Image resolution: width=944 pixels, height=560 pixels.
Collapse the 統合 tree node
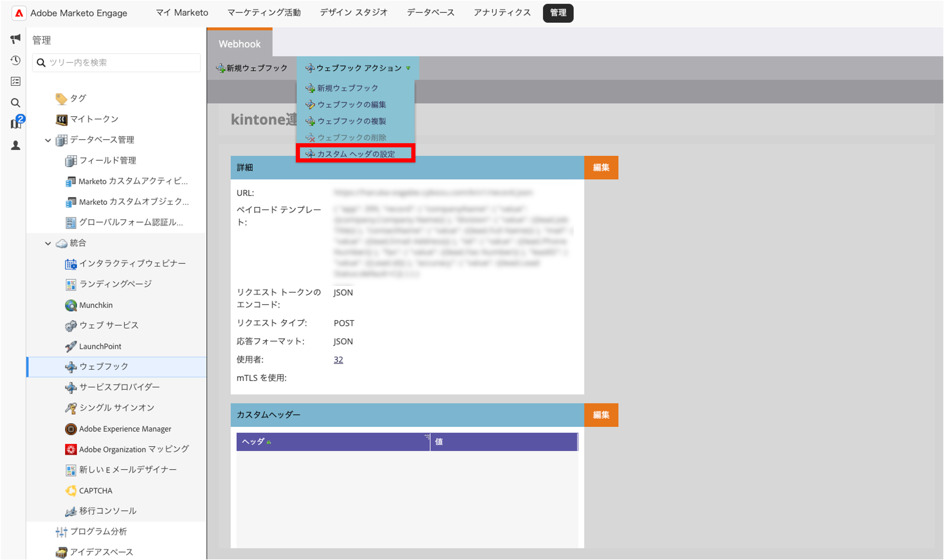(x=48, y=244)
